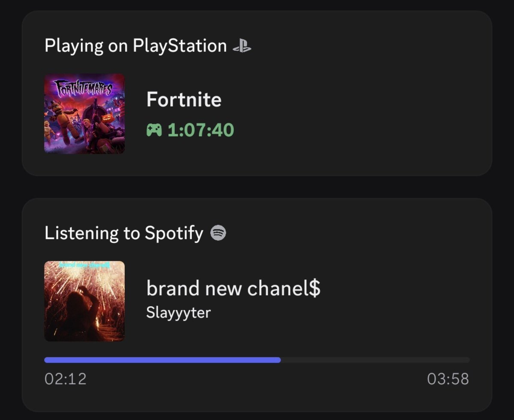Click the 1:07:40 play time counter

click(x=201, y=130)
